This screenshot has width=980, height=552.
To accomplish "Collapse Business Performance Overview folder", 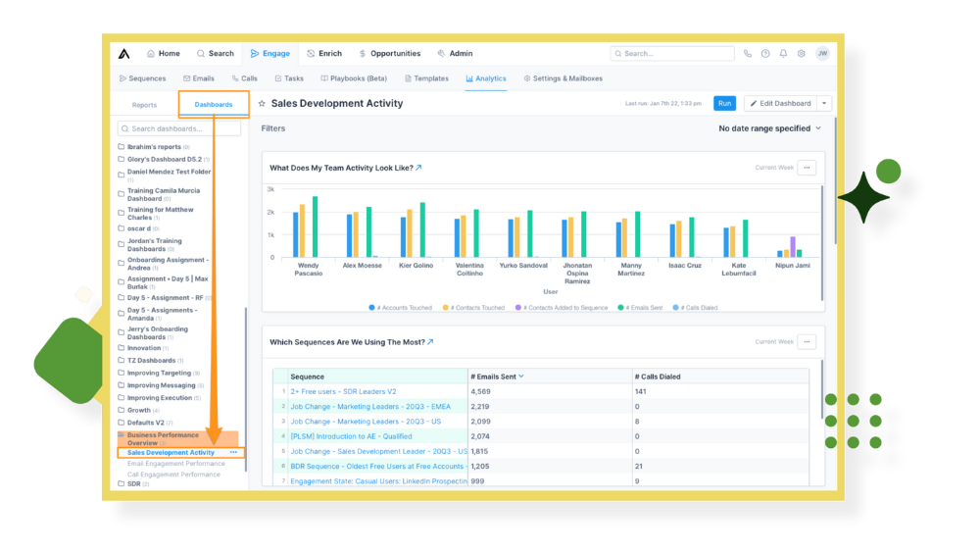I will pyautogui.click(x=177, y=439).
